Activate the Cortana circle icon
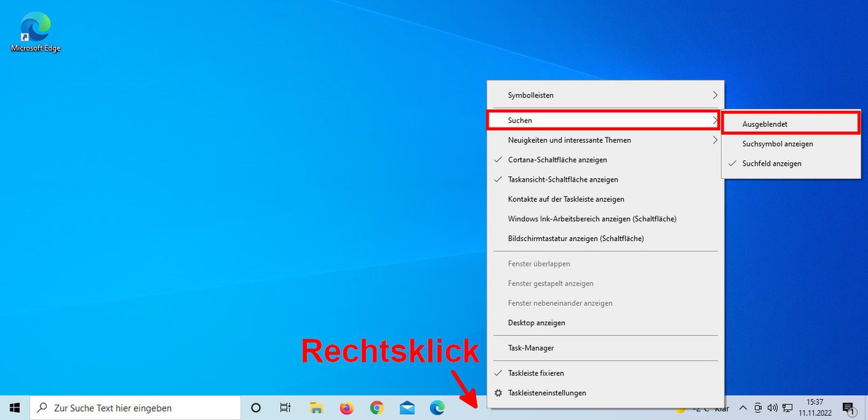The height and width of the screenshot is (420, 868). click(256, 407)
